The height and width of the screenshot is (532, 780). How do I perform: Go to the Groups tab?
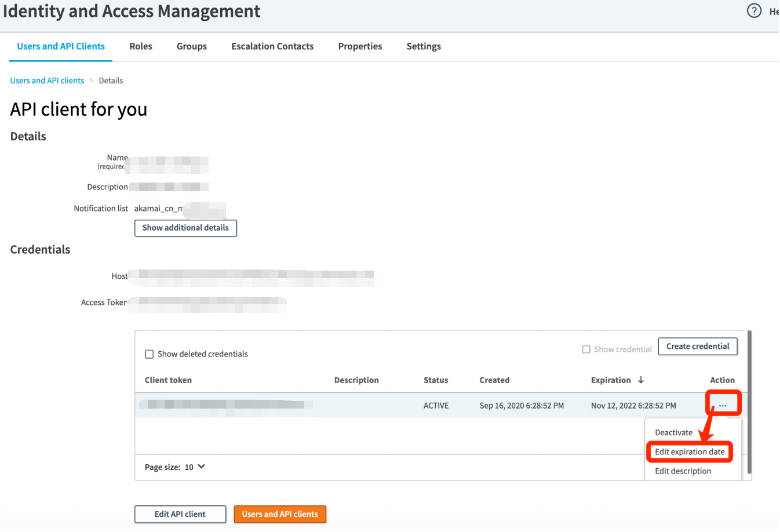click(192, 46)
